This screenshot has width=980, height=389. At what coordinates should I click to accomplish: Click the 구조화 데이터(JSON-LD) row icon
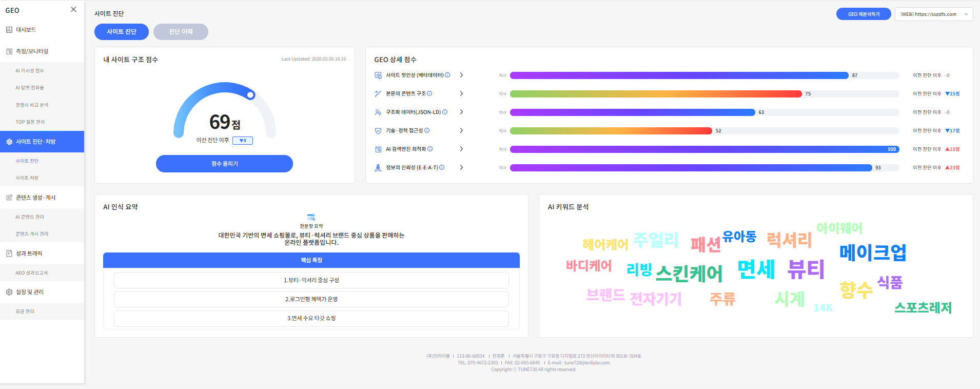point(378,112)
